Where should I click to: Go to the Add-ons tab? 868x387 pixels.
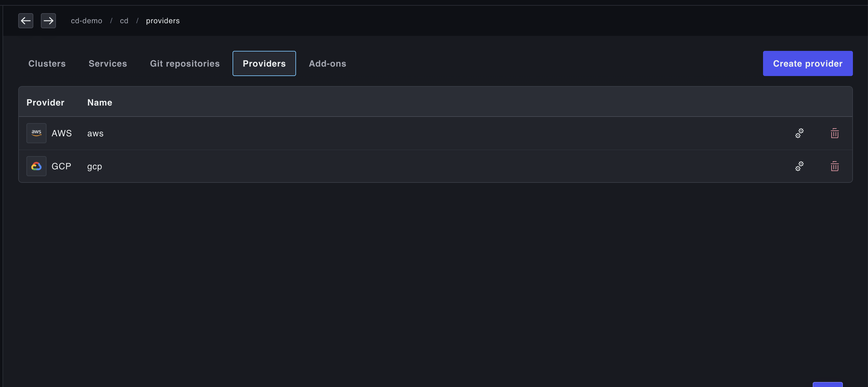point(327,64)
